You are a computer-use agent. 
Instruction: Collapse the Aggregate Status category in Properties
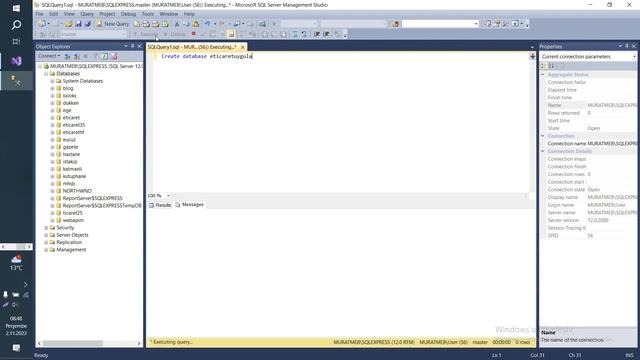(543, 75)
